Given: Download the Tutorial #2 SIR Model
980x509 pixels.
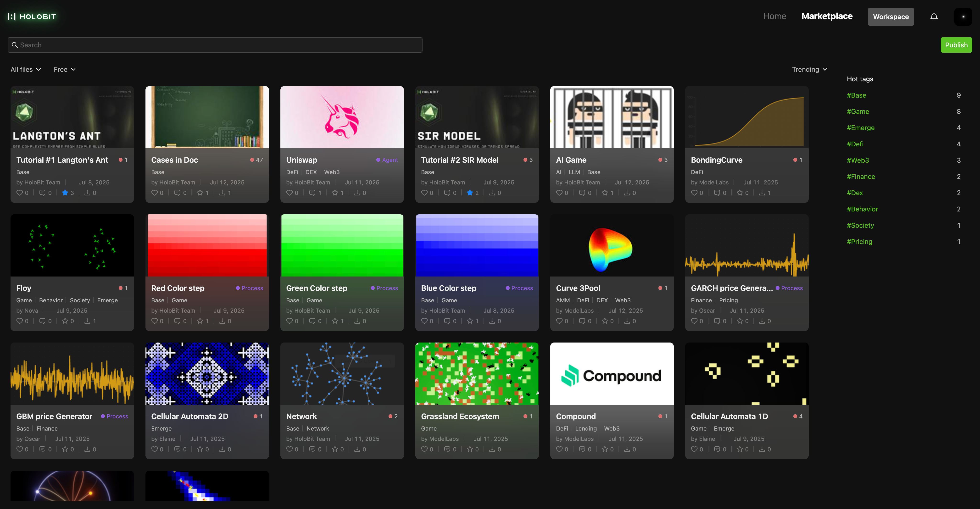Looking at the screenshot, I should [492, 193].
